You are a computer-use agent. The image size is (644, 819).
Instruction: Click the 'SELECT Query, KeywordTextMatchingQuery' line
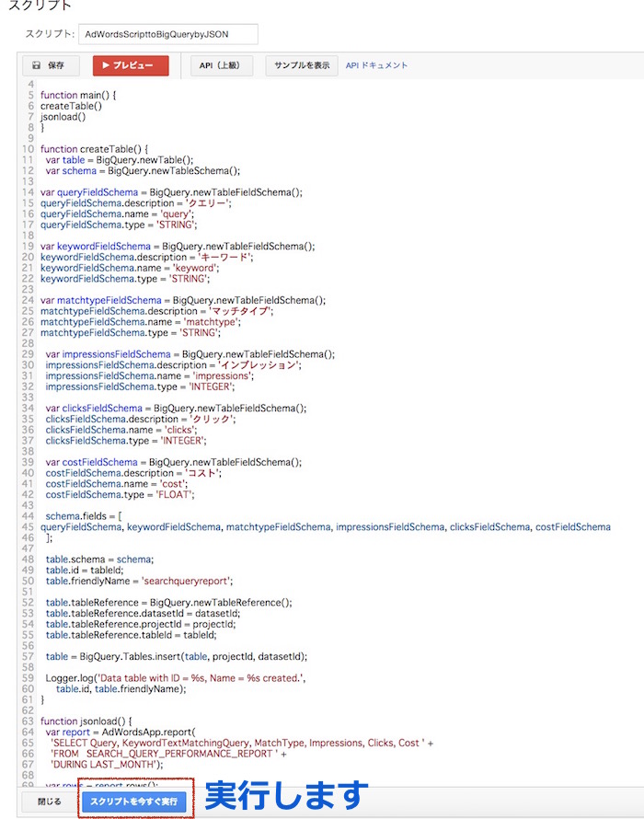tap(242, 744)
